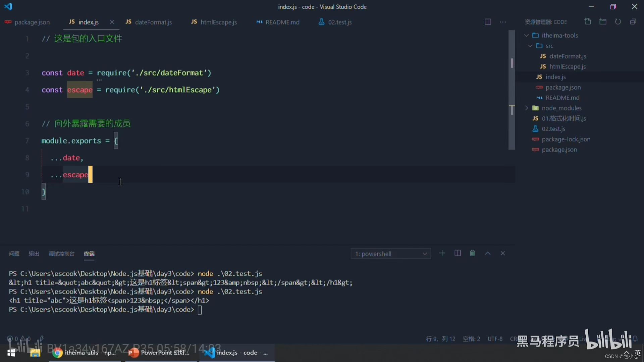
Task: Open the 问题 problems panel tab
Action: tap(14, 254)
